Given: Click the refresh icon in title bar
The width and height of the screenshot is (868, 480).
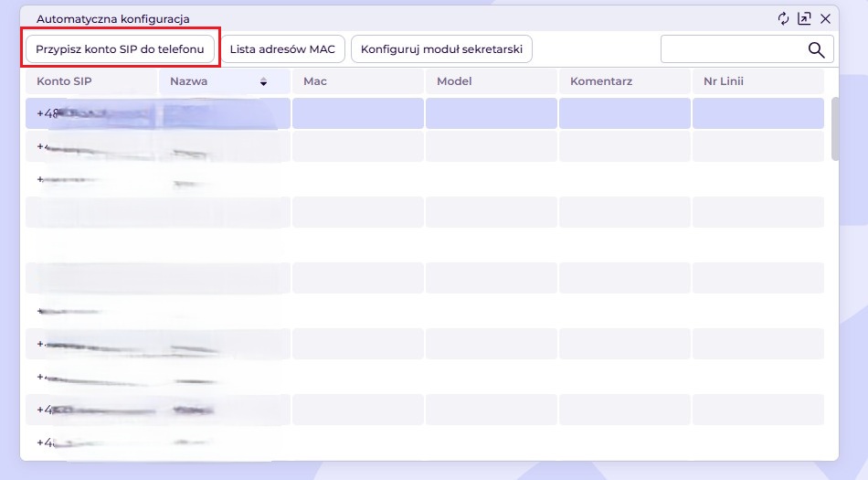Looking at the screenshot, I should [783, 19].
